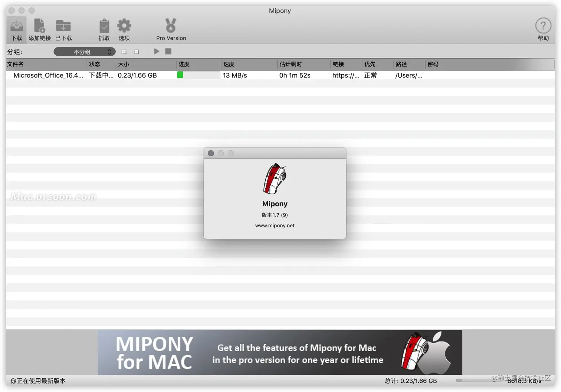Open the 下载 downloads view in toolbar
Image resolution: width=561 pixels, height=392 pixels.
[x=16, y=29]
